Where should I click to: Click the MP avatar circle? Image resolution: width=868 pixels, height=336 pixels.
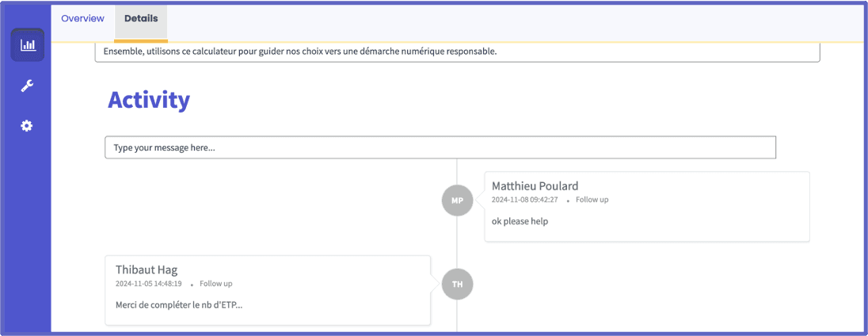point(457,200)
